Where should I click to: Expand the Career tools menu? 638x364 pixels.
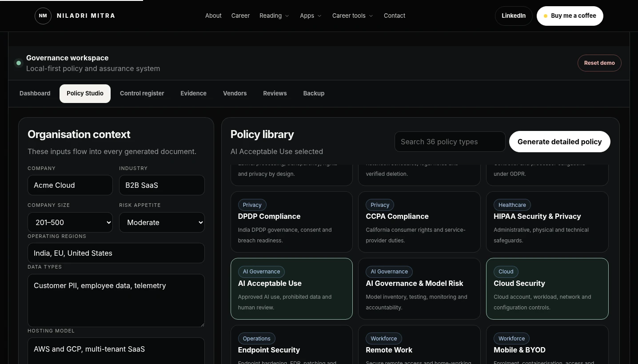[353, 16]
